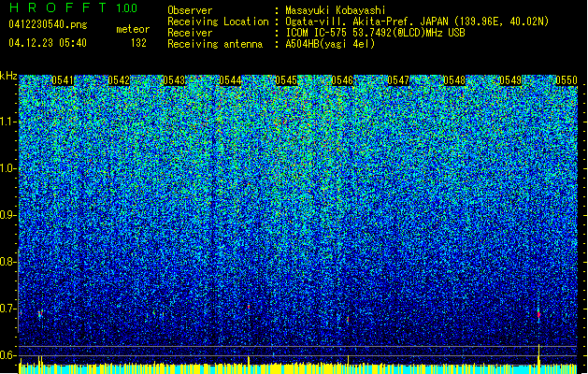Click the 0544 time marker
The image size is (588, 374).
pyautogui.click(x=230, y=80)
